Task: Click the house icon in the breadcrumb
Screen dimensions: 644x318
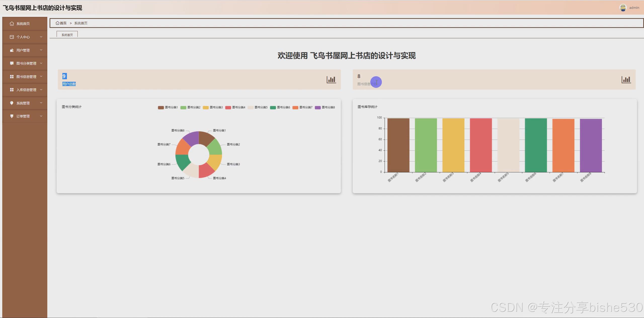Action: (x=57, y=23)
